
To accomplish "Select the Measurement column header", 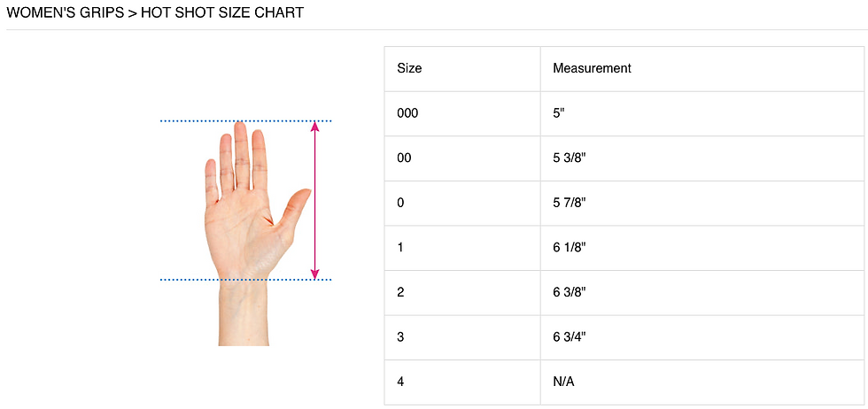I will 592,68.
